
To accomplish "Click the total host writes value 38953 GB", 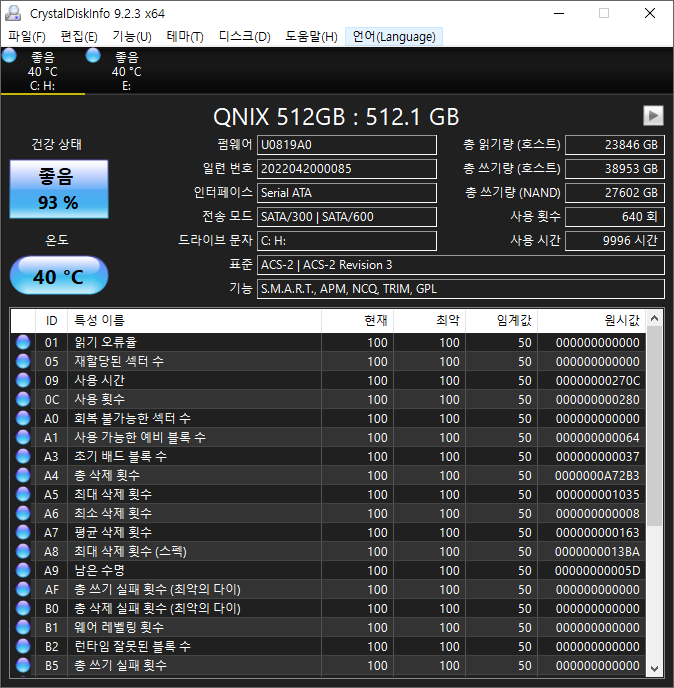I will (x=615, y=169).
